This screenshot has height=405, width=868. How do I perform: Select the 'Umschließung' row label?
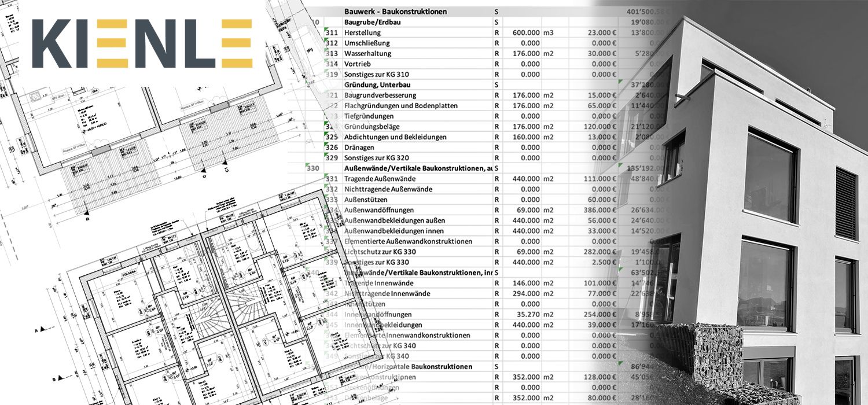[x=367, y=43]
